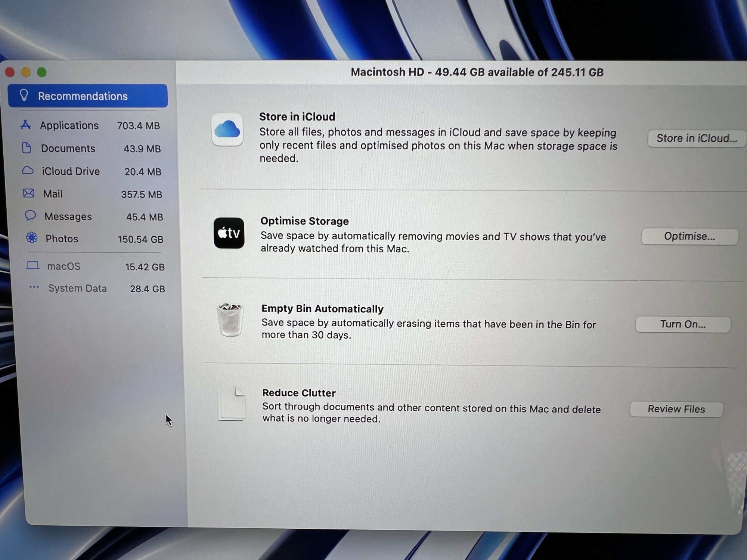The height and width of the screenshot is (560, 747).
Task: Turn On Empty Bin Automatically
Action: click(683, 324)
